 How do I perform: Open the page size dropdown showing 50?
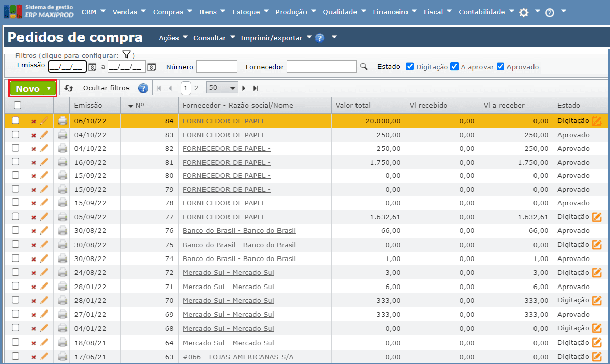[221, 87]
